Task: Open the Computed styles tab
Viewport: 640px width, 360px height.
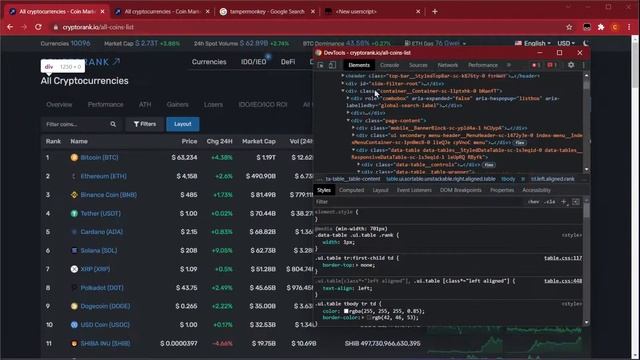Action: click(x=351, y=190)
